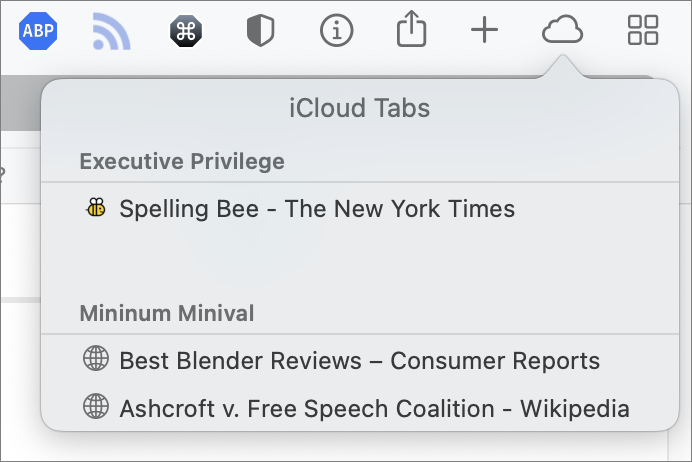Open the Adblock Plus extension
The width and height of the screenshot is (692, 462).
38,31
